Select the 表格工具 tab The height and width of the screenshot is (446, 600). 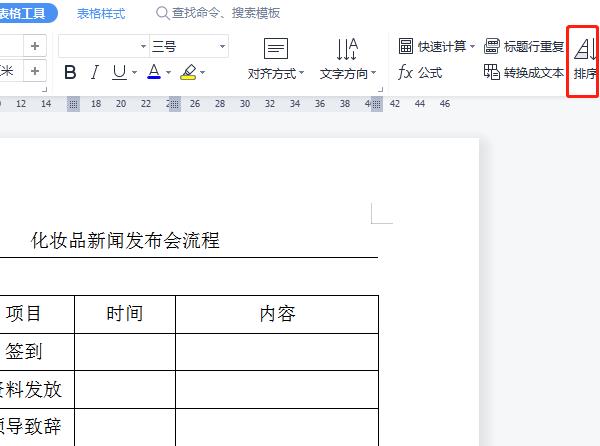click(x=28, y=13)
